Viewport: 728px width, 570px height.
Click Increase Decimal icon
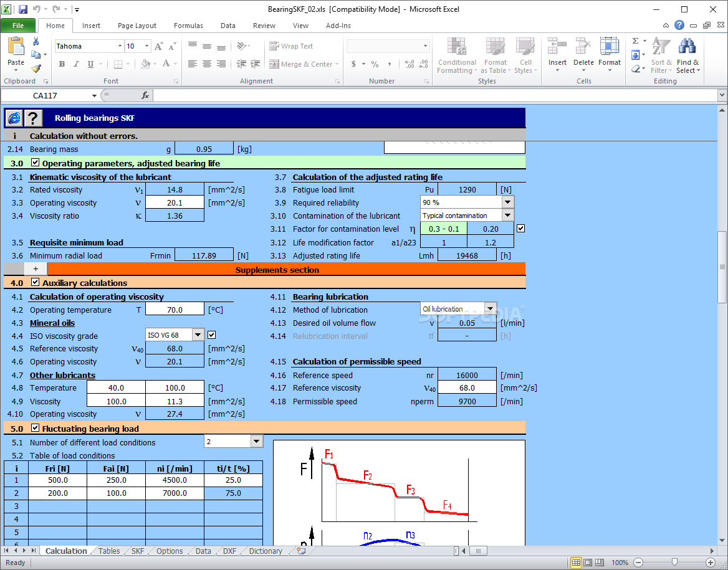(409, 64)
